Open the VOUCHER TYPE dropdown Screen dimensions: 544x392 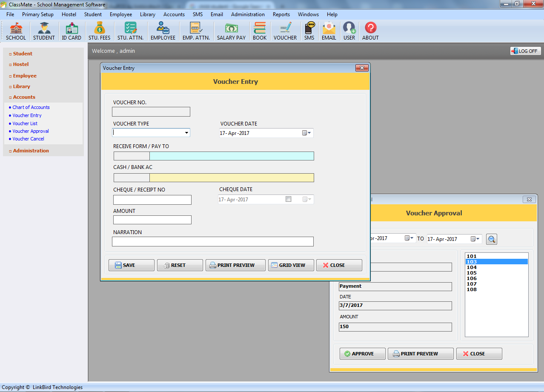tap(187, 132)
